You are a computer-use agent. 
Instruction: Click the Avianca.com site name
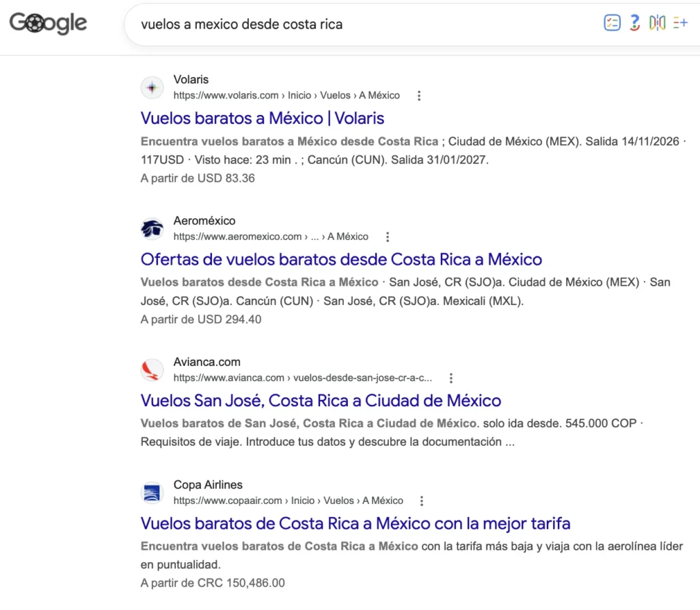click(x=206, y=362)
